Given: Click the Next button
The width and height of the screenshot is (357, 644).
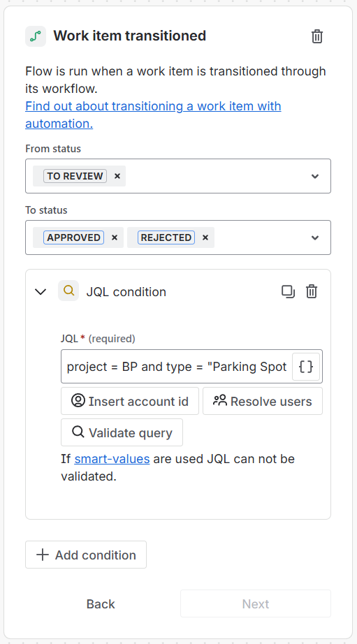Looking at the screenshot, I should coord(256,603).
